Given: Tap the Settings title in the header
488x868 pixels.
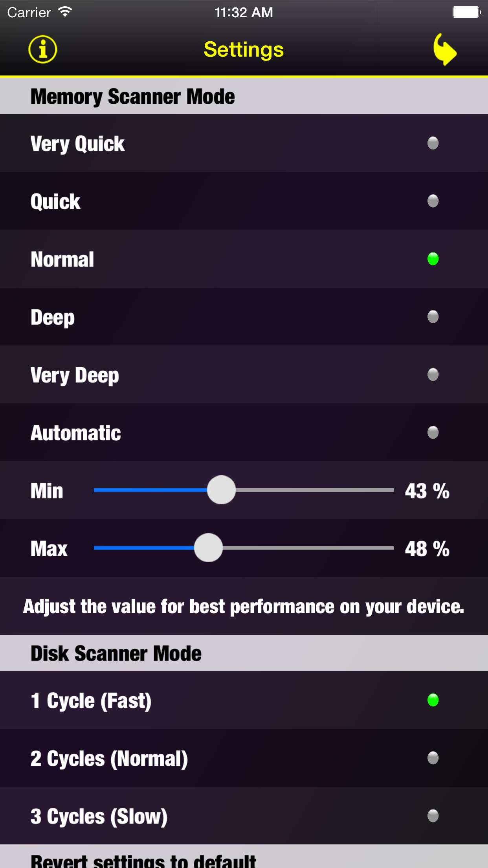Looking at the screenshot, I should tap(244, 50).
